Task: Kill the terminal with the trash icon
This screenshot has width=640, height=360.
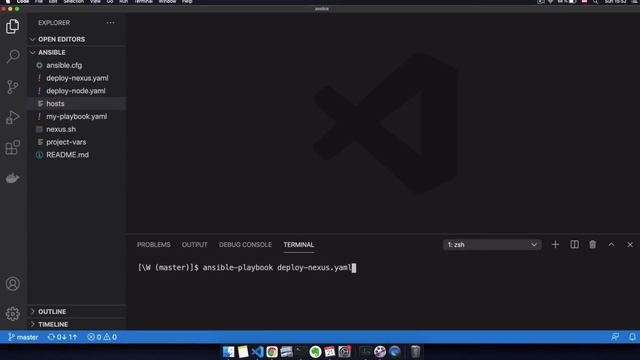Action: coord(593,244)
